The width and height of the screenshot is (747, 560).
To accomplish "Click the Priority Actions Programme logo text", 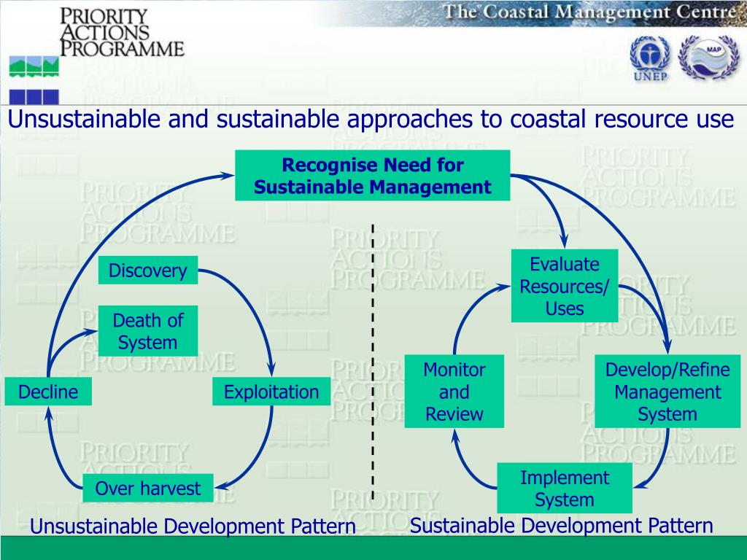I will pyautogui.click(x=121, y=33).
